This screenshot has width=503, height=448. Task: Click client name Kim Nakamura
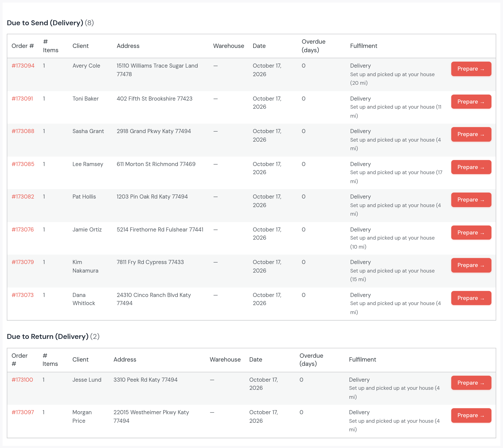[85, 266]
